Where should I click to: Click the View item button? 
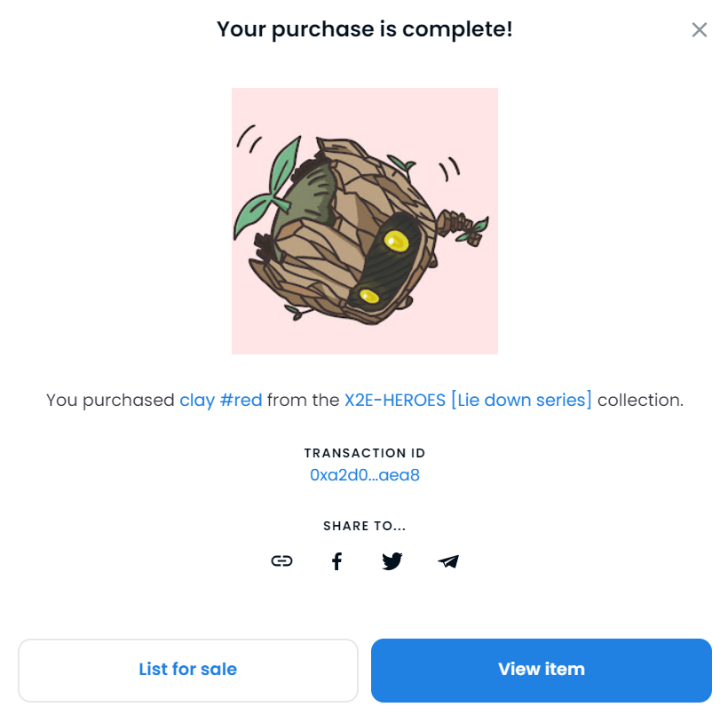coord(542,670)
